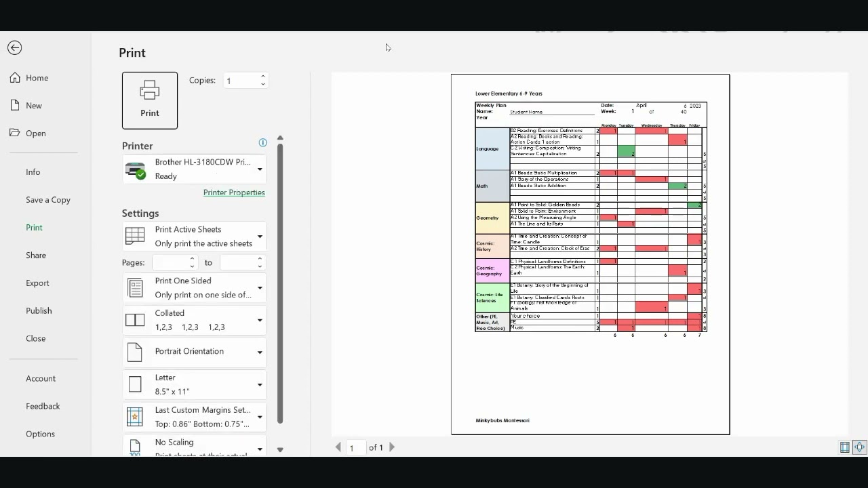Open the Print One Sided dropdown
The image size is (868, 488).
(195, 287)
